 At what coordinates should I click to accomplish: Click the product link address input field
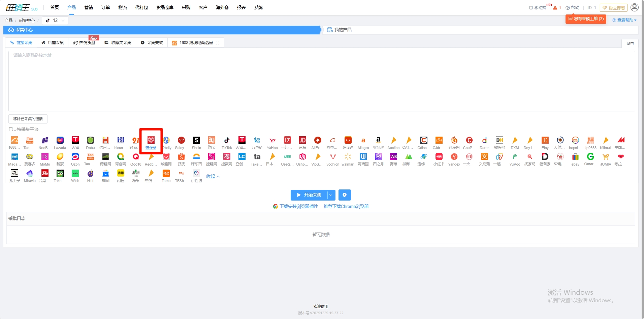click(x=321, y=81)
